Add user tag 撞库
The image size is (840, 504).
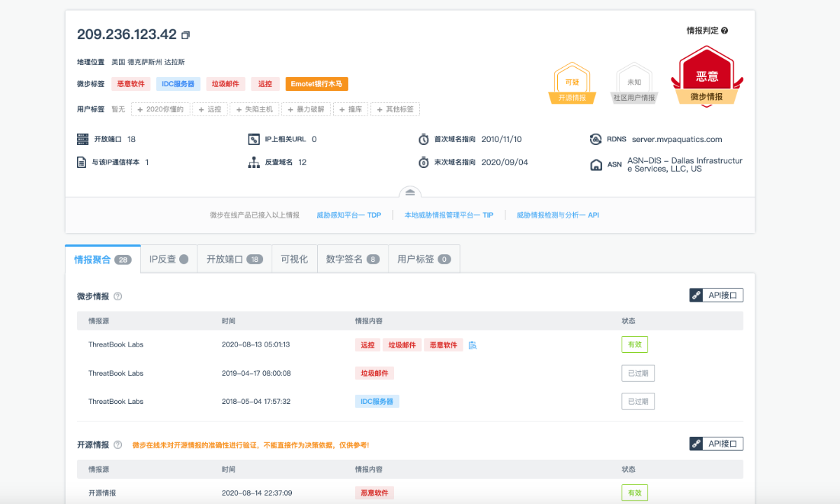[x=351, y=109]
